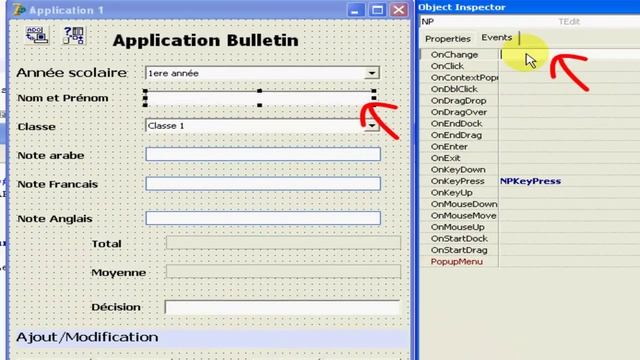Viewport: 640px width, 360px height.
Task: Select the OnDragDrop event row
Action: (530, 100)
